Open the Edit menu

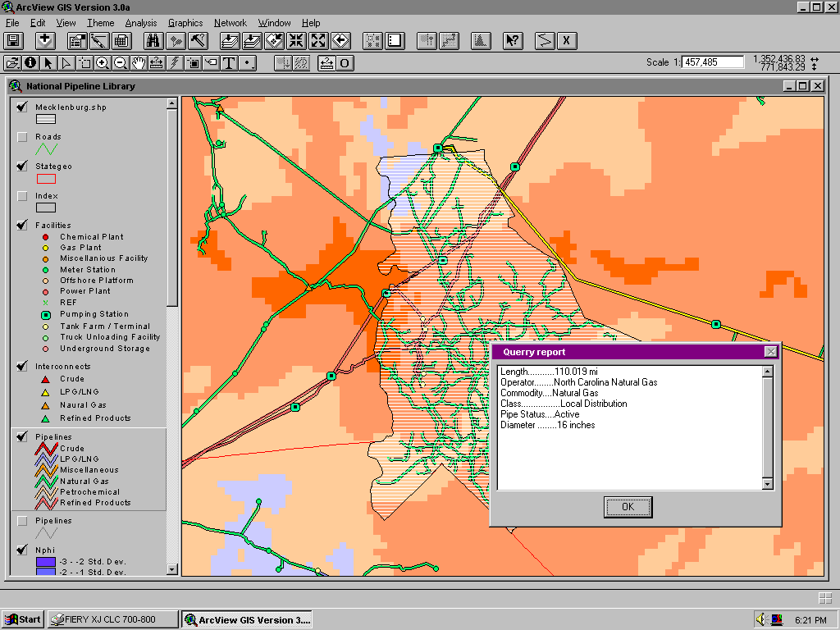click(38, 23)
